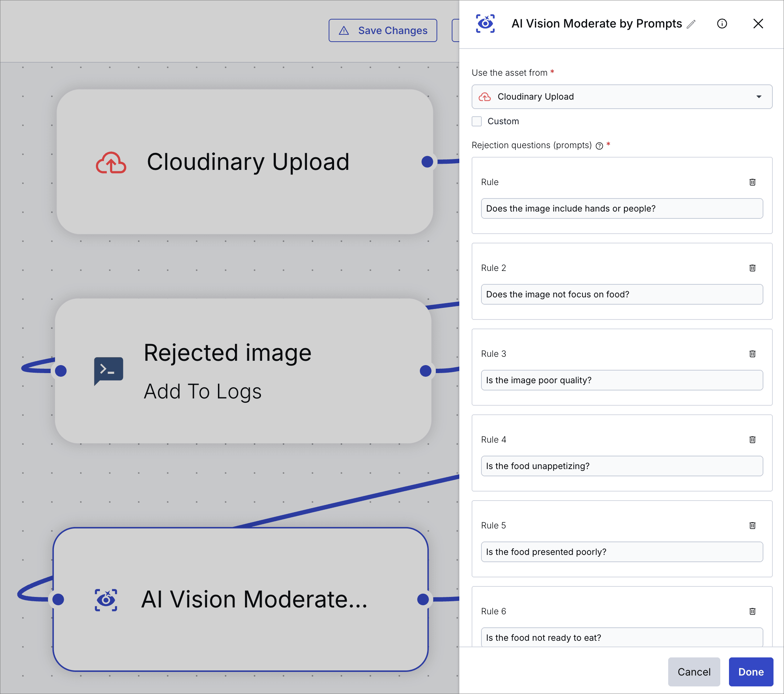
Task: Close the AI Vision Moderate panel
Action: coord(758,24)
